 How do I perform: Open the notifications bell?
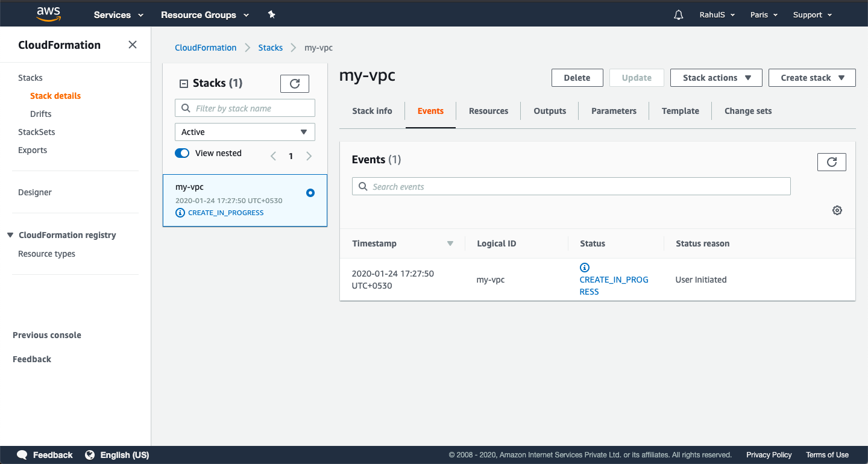coord(678,14)
